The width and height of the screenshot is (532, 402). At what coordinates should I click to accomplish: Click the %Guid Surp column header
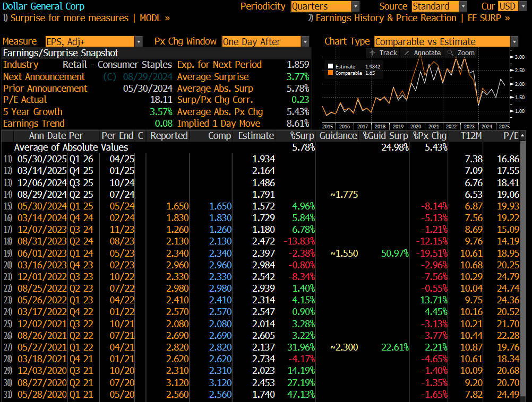[x=385, y=136]
